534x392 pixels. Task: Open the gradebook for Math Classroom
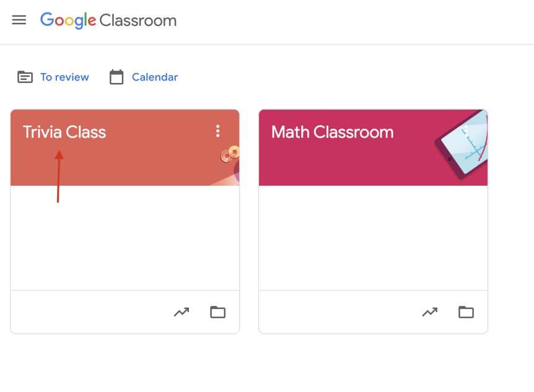430,312
